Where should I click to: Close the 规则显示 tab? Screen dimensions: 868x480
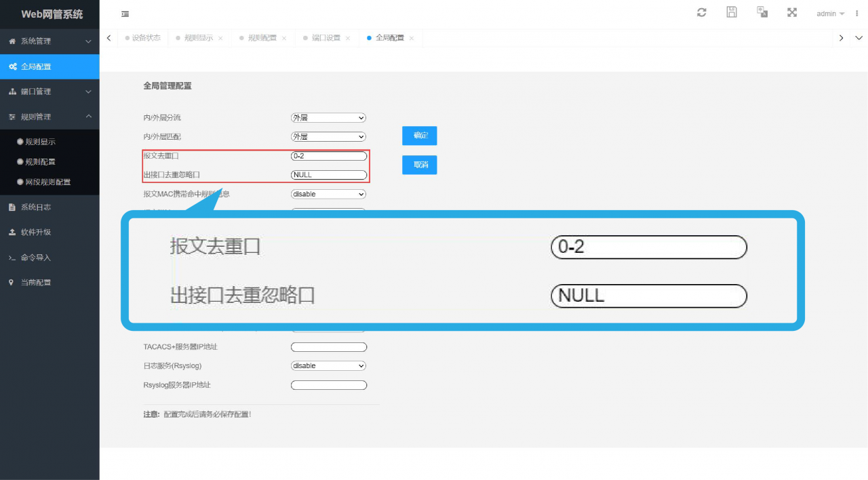(x=220, y=39)
